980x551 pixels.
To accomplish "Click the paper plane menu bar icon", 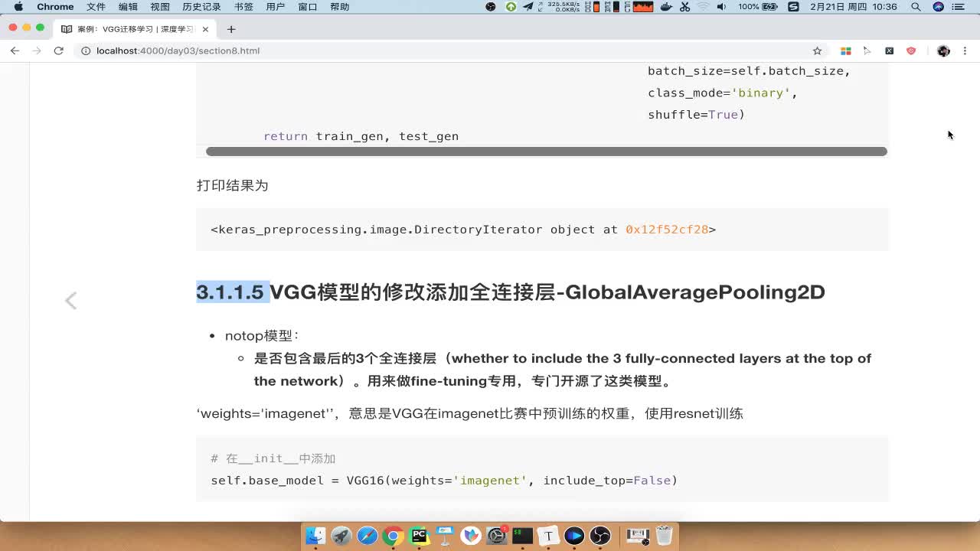I will pos(528,7).
